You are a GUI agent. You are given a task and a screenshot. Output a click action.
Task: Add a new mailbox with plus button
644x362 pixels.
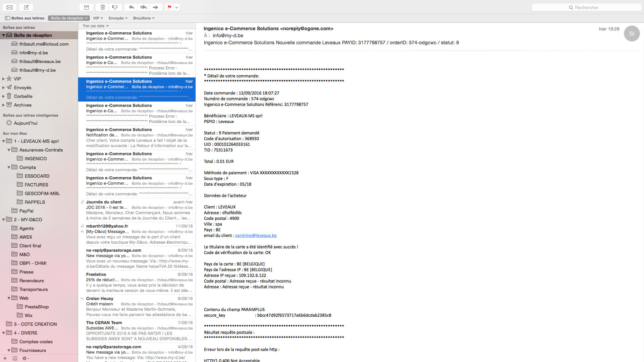[x=5, y=358]
